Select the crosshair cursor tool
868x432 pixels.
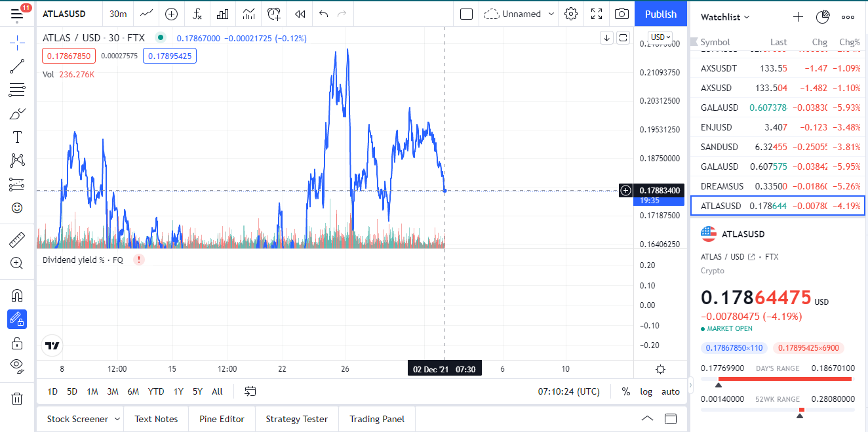(17, 43)
